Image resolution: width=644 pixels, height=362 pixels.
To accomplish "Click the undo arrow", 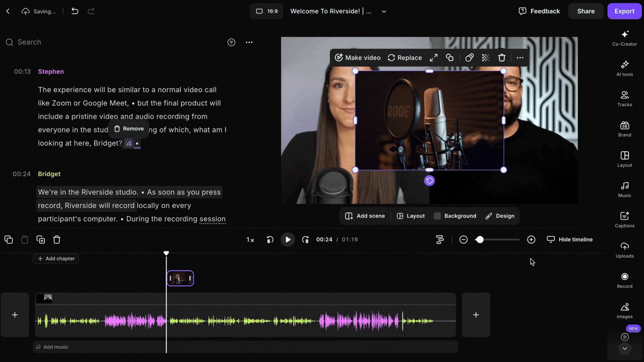I will coord(75,11).
